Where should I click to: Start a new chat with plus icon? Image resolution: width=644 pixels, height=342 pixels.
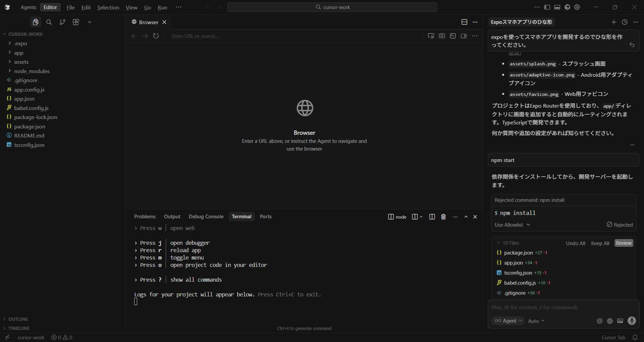(613, 22)
